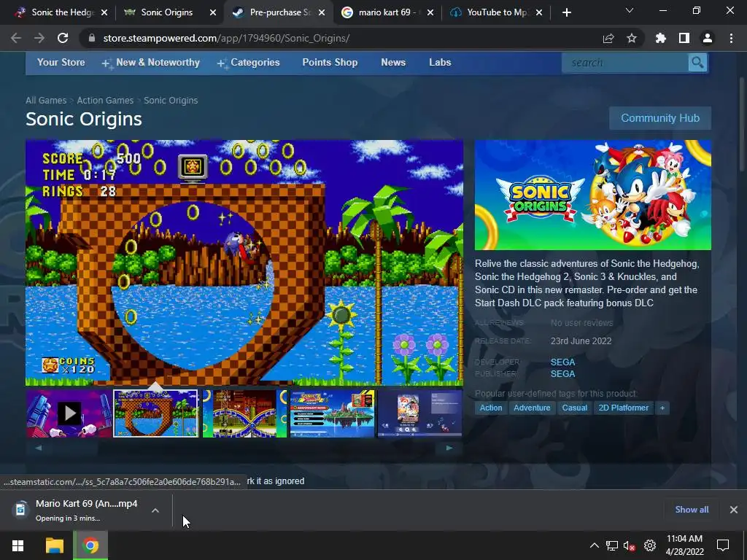Select the Casual tag

pos(575,408)
